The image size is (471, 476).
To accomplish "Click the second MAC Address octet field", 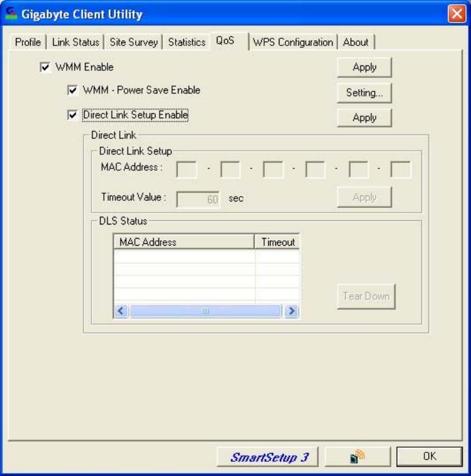I will (230, 169).
